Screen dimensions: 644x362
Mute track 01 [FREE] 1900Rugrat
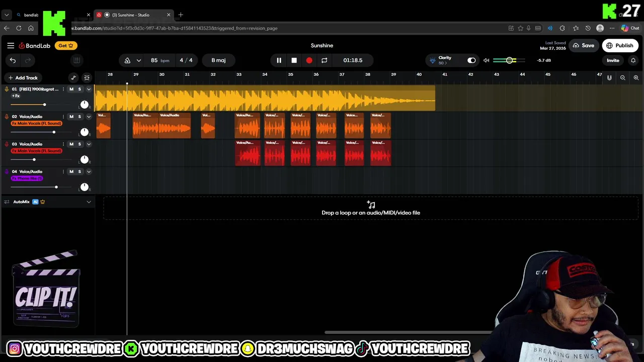click(x=71, y=89)
